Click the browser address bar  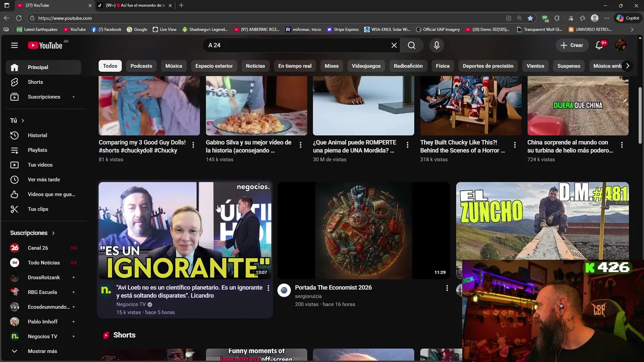[x=267, y=18]
